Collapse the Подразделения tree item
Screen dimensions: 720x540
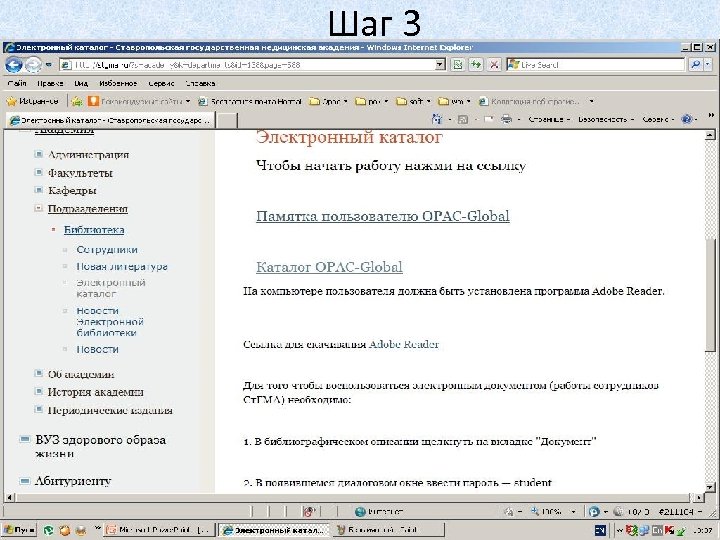point(39,208)
